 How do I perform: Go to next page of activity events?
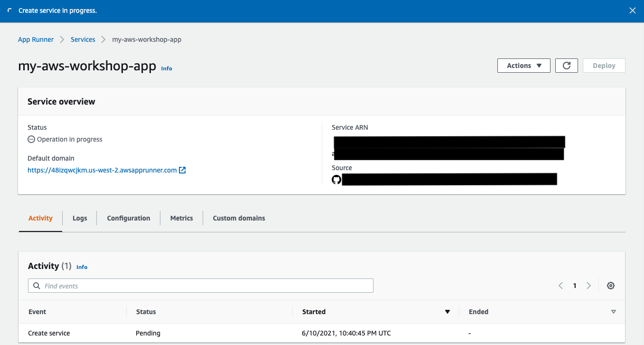pyautogui.click(x=588, y=286)
